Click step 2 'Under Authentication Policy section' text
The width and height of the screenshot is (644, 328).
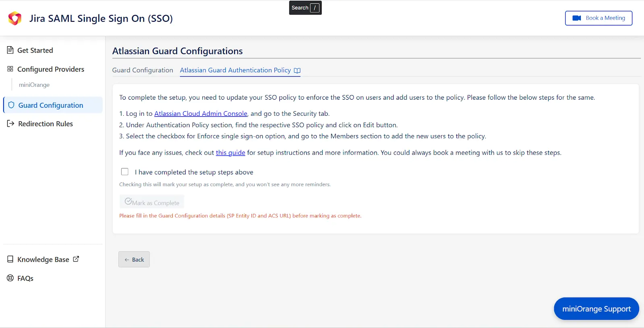click(x=258, y=125)
